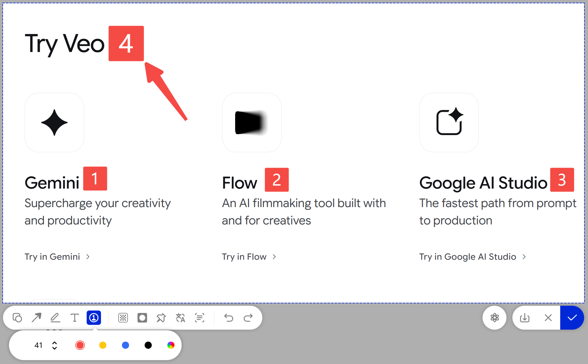Choose the arrow annotation tool
This screenshot has width=588, height=364.
(36, 318)
